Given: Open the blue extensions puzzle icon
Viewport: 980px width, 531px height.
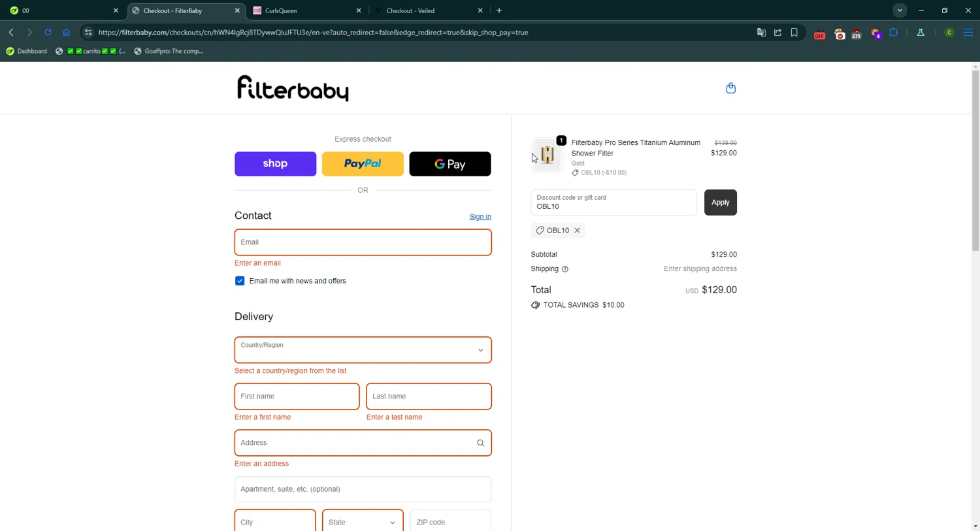Looking at the screenshot, I should [894, 33].
